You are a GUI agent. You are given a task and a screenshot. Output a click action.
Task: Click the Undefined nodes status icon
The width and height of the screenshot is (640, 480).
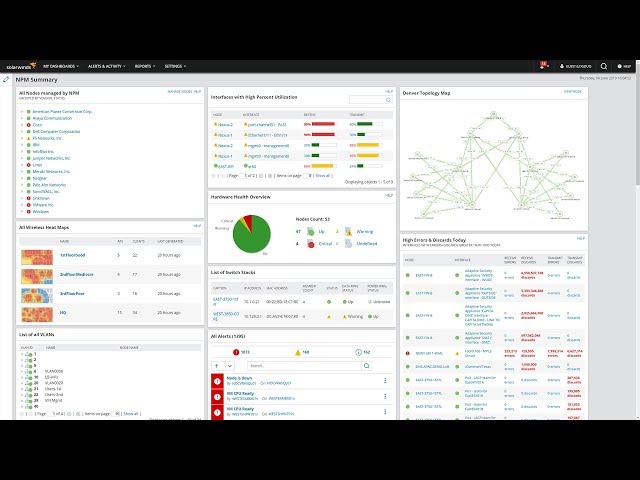pos(348,244)
